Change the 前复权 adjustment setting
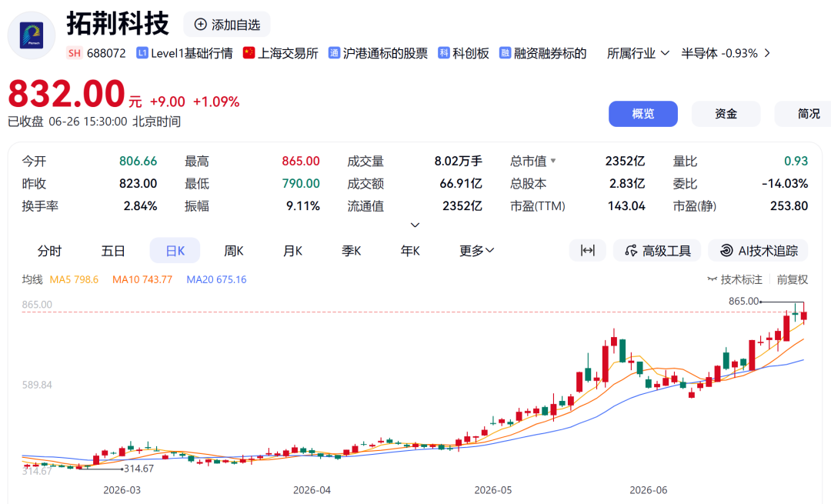Image resolution: width=831 pixels, height=504 pixels. [x=793, y=279]
